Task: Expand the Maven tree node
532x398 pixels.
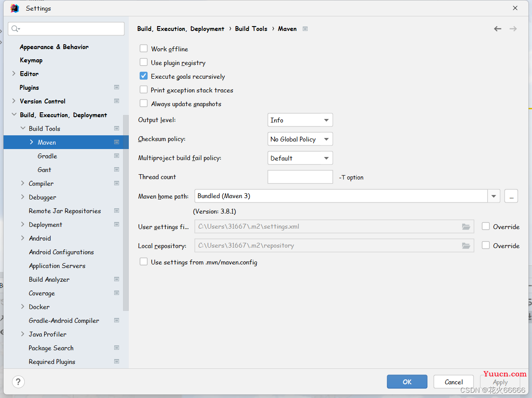Action: (31, 142)
